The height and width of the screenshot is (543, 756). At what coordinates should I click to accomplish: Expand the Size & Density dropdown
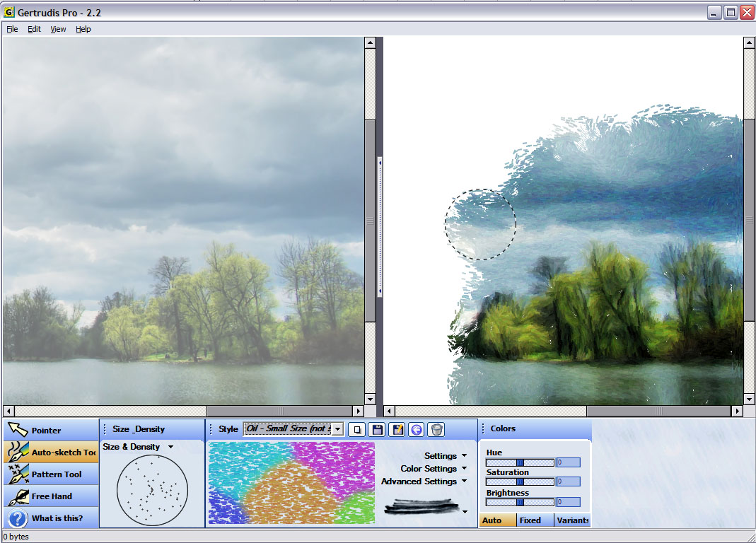click(170, 447)
